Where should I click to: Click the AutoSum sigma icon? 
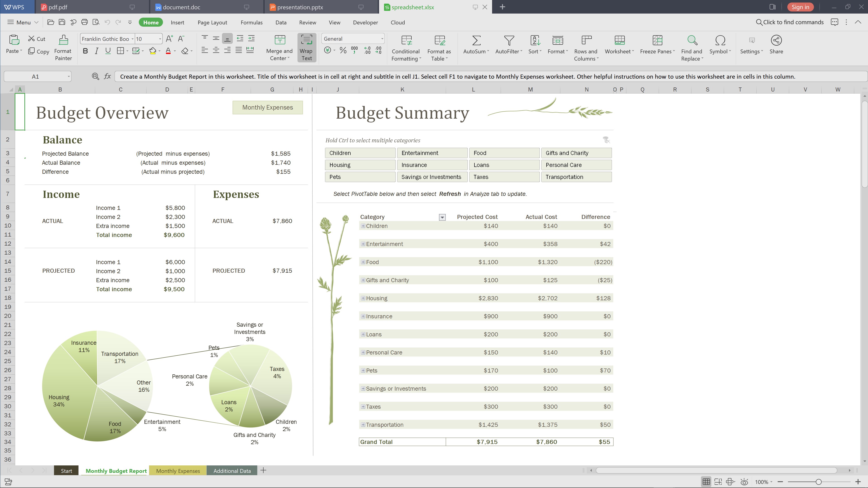coord(476,41)
